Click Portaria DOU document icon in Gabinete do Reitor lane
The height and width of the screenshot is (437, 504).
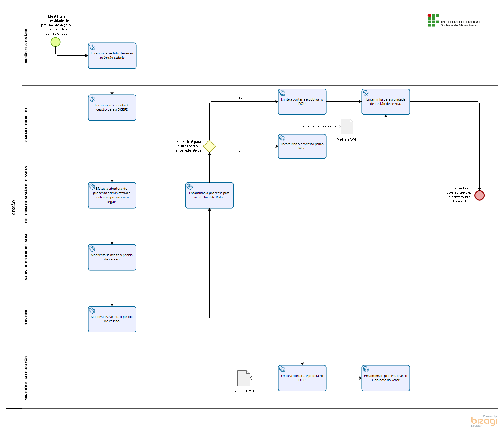(347, 127)
